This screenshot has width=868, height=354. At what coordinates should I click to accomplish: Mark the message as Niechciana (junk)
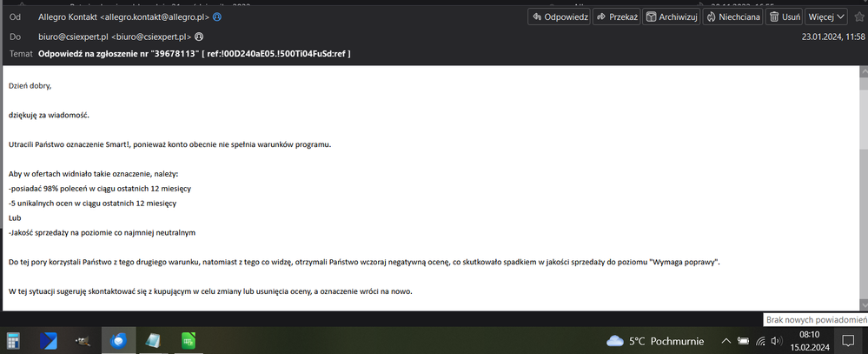click(733, 17)
